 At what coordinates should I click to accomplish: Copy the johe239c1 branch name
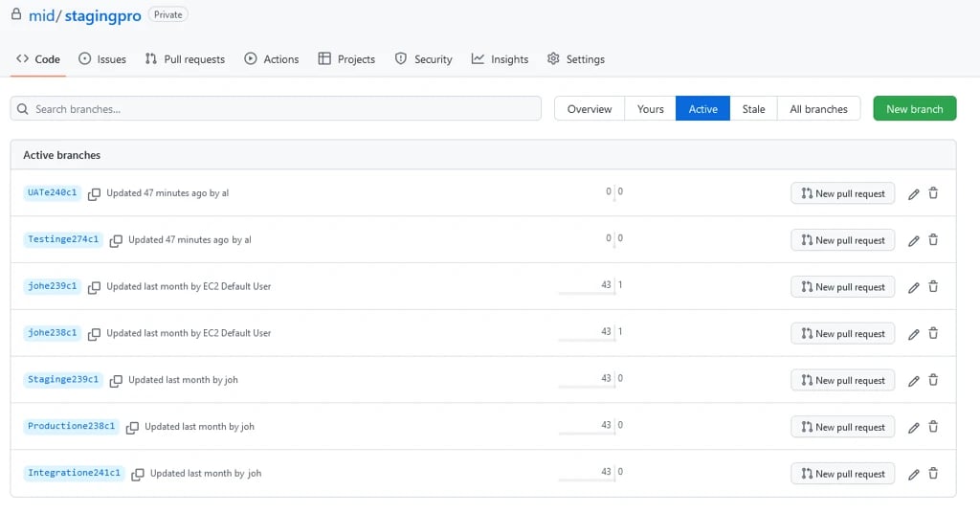click(94, 287)
